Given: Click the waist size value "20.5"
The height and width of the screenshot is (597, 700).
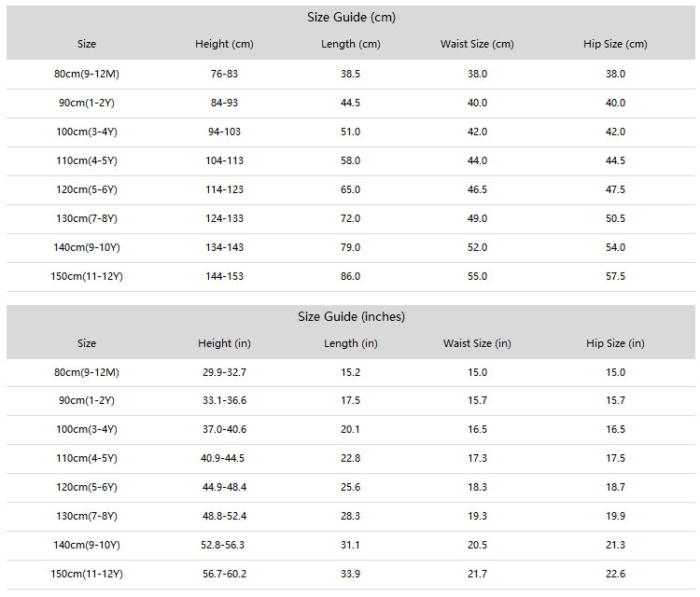Looking at the screenshot, I should point(477,545).
